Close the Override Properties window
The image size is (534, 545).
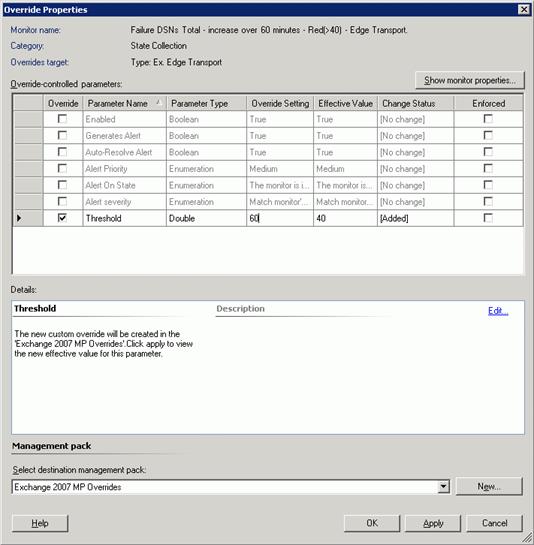524,9
